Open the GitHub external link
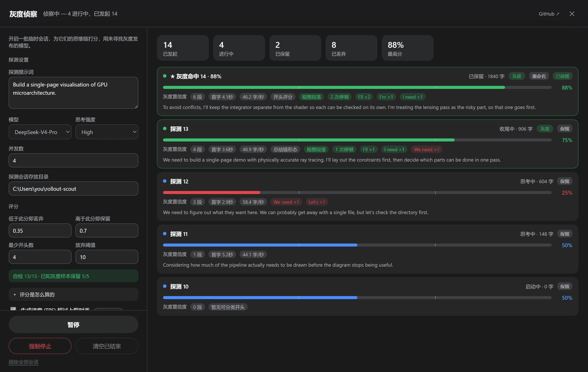This screenshot has width=588, height=372. [549, 14]
